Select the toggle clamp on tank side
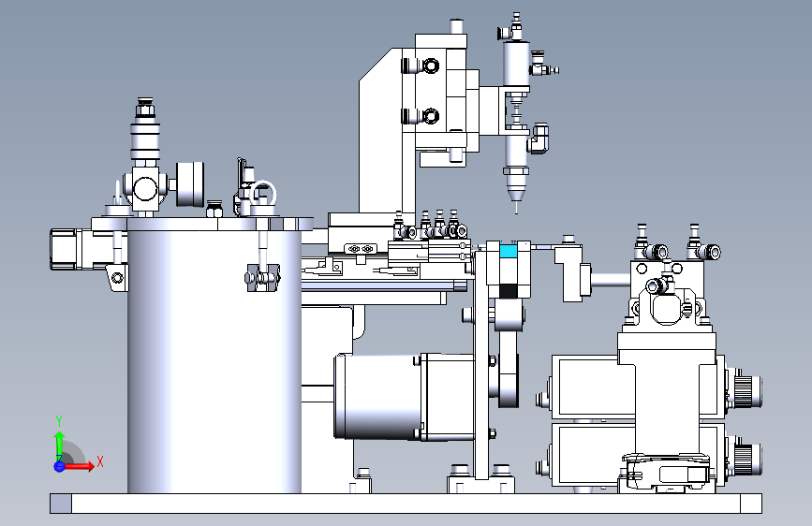812x526 pixels. [x=262, y=277]
